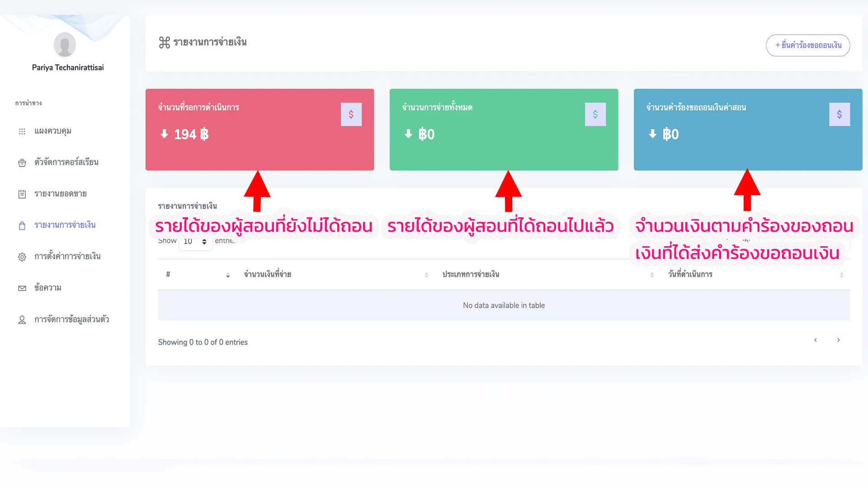Click the Pariya Techanirattisai user name
Screen dimensions: 868x488
pos(68,68)
